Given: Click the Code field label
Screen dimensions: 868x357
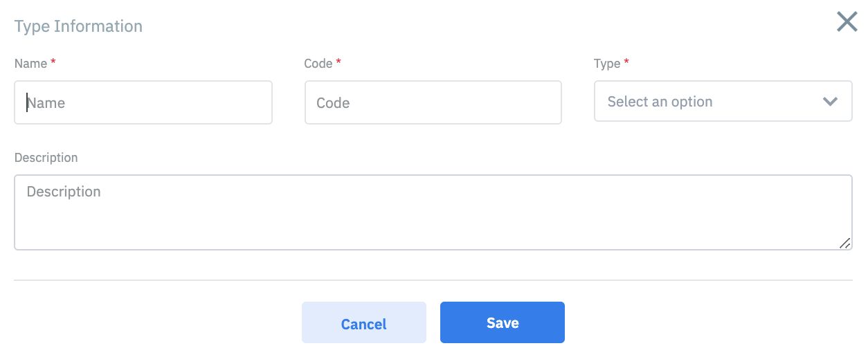Looking at the screenshot, I should coord(318,64).
